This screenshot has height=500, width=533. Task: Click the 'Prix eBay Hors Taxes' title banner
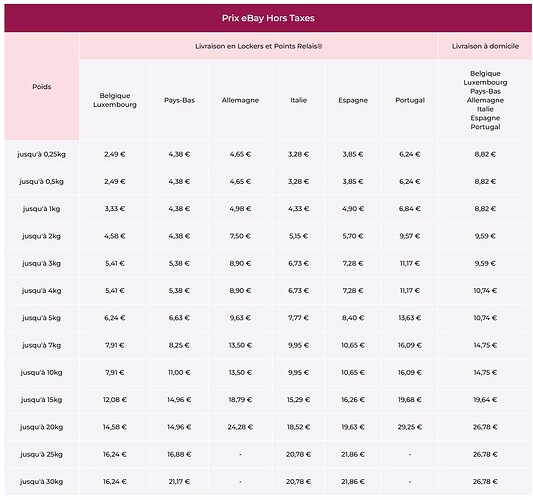pos(268,18)
